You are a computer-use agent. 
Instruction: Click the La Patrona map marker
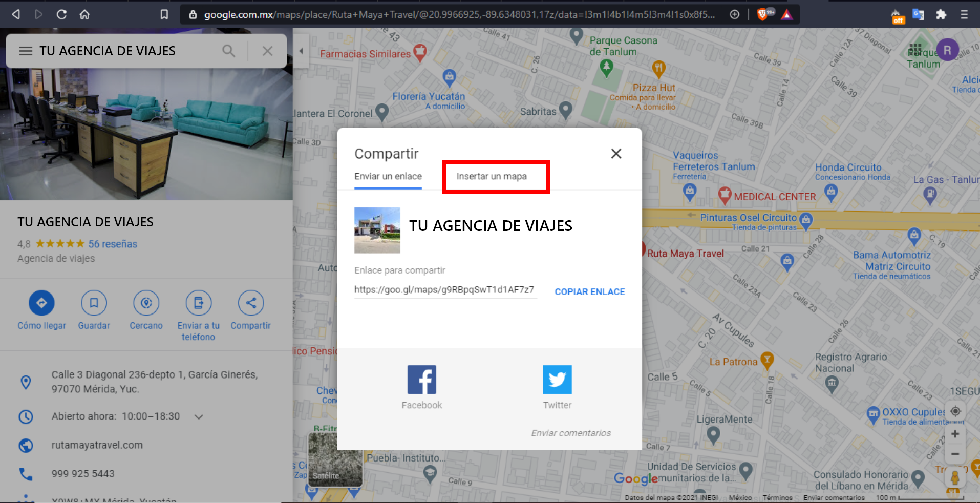[x=766, y=360]
